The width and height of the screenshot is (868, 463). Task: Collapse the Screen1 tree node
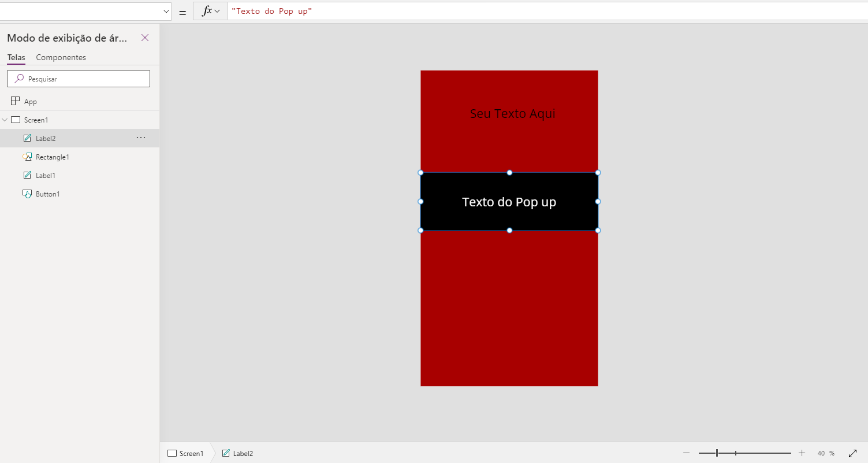click(5, 120)
